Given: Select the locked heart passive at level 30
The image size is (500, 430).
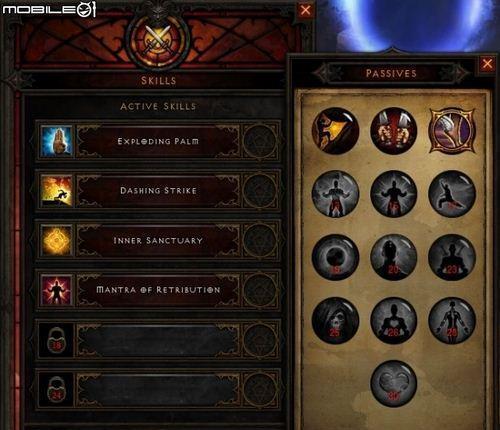Looking at the screenshot, I should [x=394, y=384].
